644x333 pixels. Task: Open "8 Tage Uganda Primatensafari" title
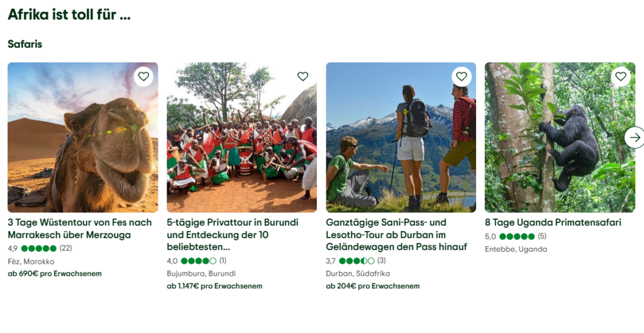553,222
